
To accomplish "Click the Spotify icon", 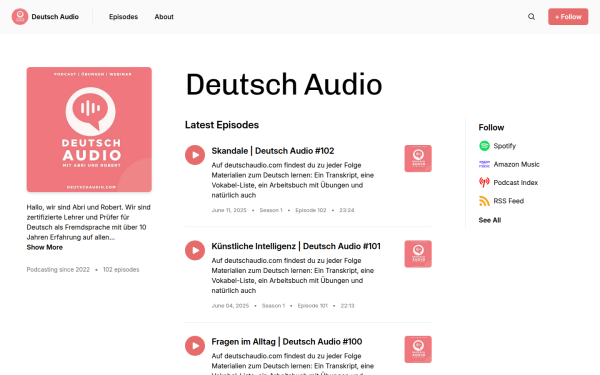I will point(484,146).
